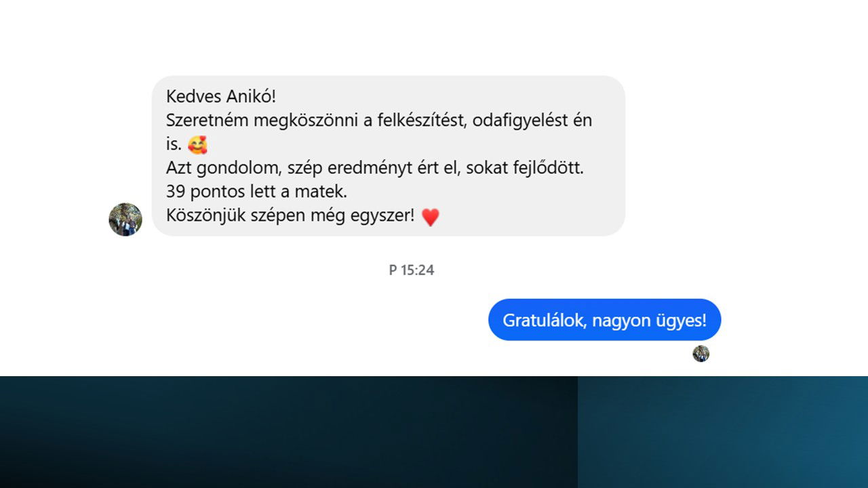The image size is (868, 488).
Task: Click the dark gradient panel at bottom left
Action: [x=289, y=432]
